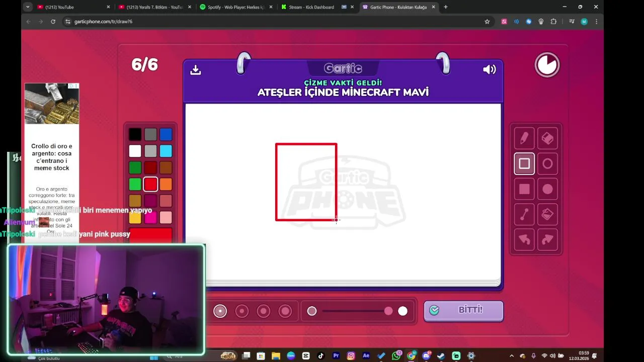
Task: Open Steam from the taskbar
Action: click(441, 356)
